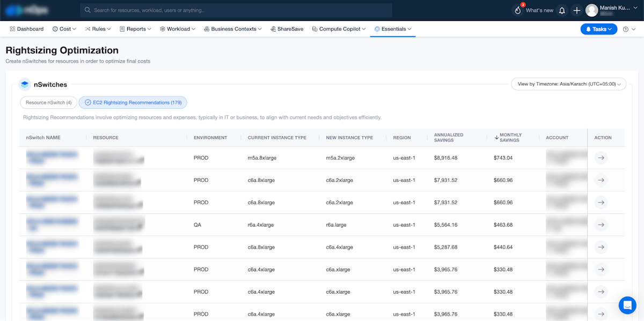Focus the global search field
The height and width of the screenshot is (321, 644).
tap(236, 10)
